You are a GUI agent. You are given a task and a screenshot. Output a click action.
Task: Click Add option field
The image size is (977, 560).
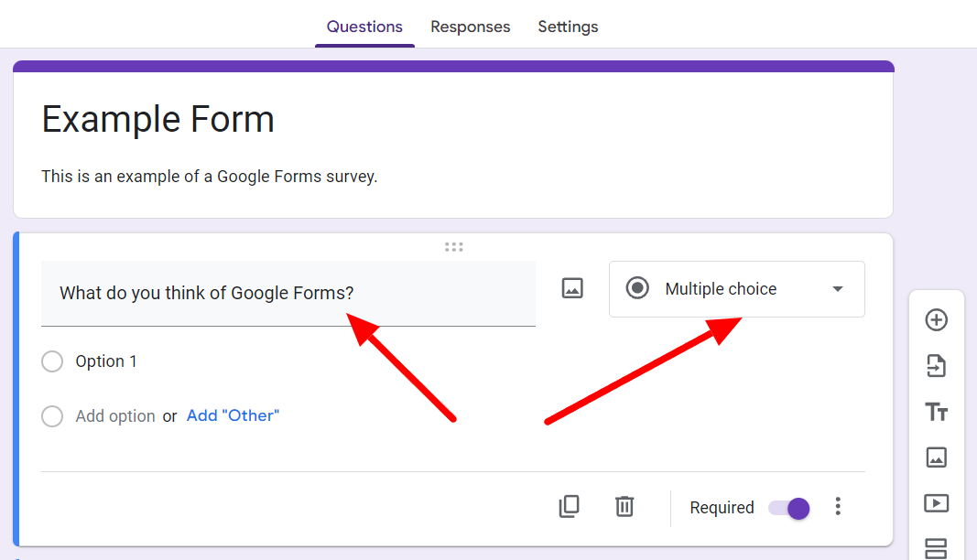[x=115, y=416]
